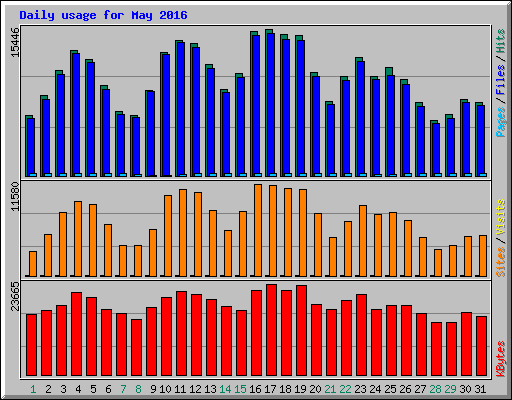This screenshot has height=400, width=512.
Task: Click the red KBytes bar for day 23
Action: coord(361,335)
